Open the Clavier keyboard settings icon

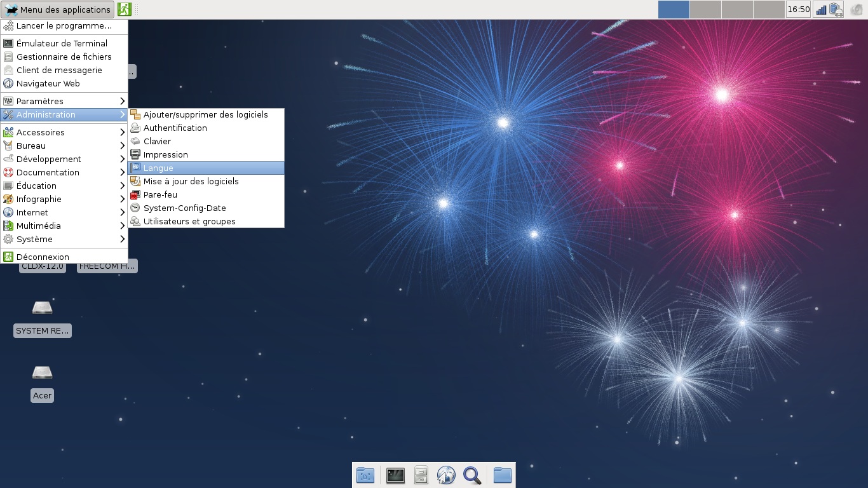pyautogui.click(x=135, y=141)
